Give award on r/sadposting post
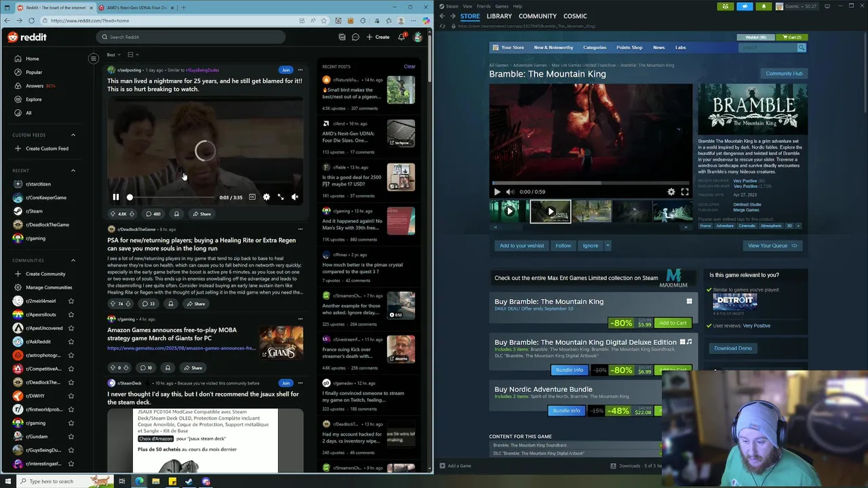Viewport: 868px width, 488px height. tap(176, 214)
